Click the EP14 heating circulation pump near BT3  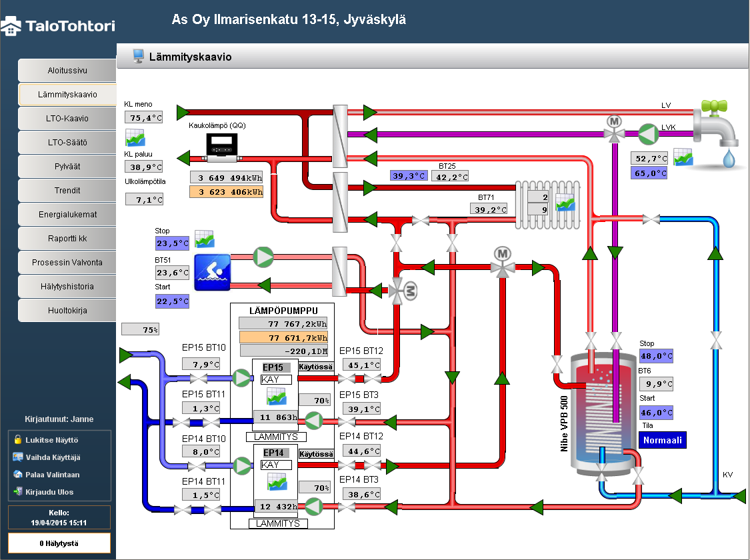point(314,507)
